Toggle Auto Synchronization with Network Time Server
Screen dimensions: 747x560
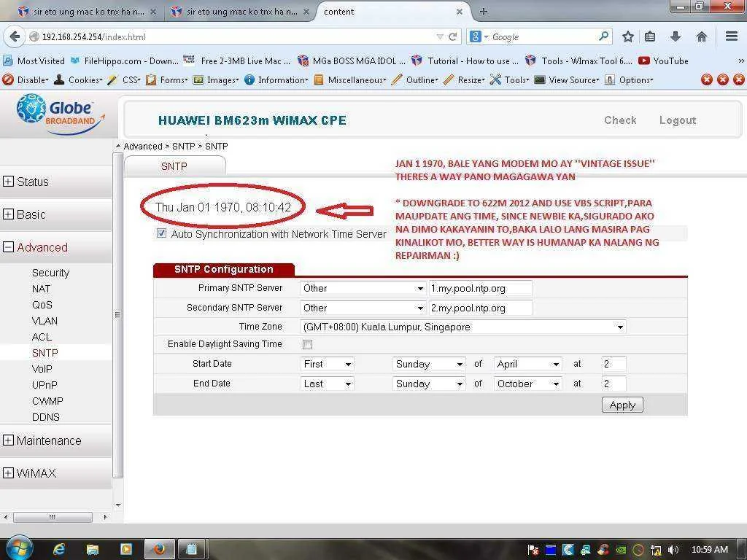coord(161,233)
